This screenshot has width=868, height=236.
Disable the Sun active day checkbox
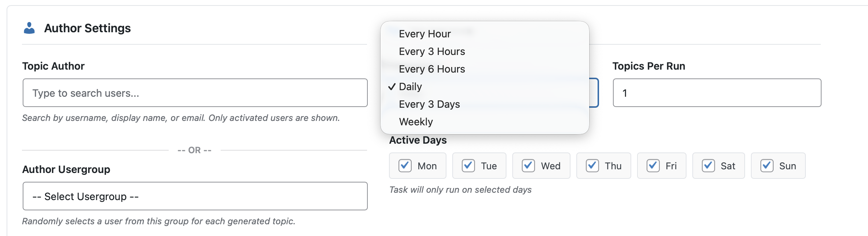click(767, 166)
